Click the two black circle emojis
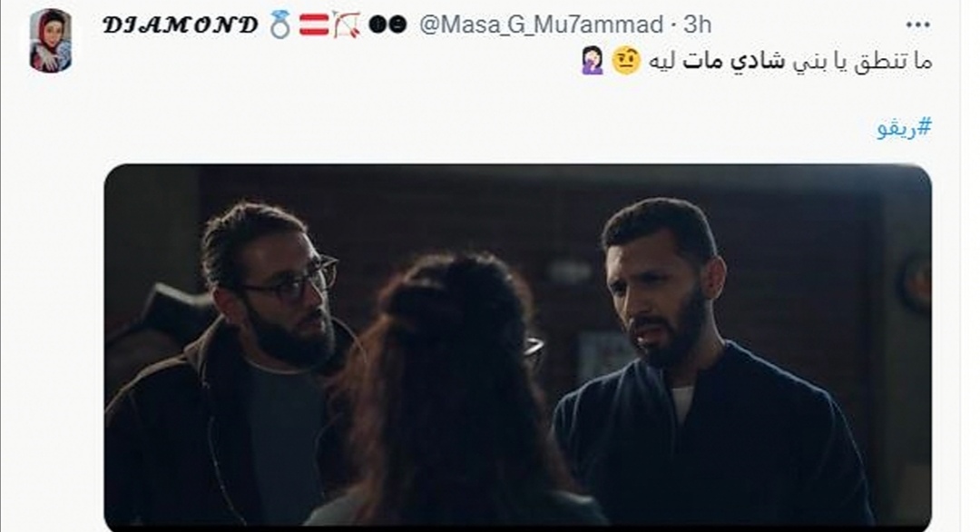 [x=387, y=25]
